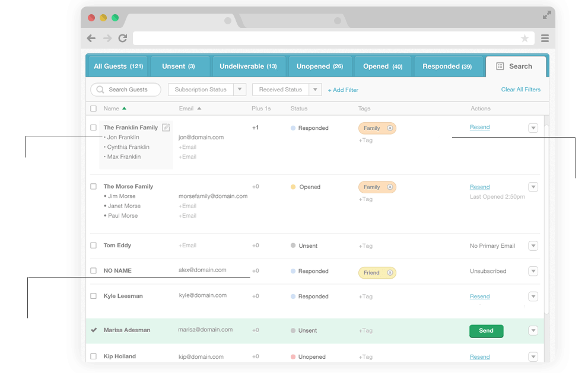Switch to the Opened (40) tab

(383, 66)
